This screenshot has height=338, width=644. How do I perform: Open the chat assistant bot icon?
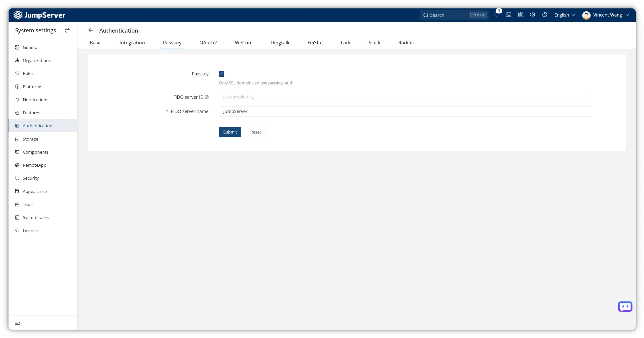(x=625, y=307)
